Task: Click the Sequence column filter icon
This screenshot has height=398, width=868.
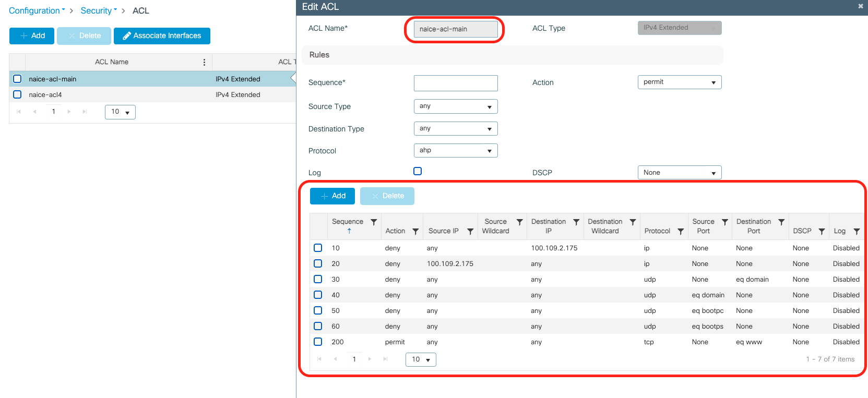Action: [374, 222]
